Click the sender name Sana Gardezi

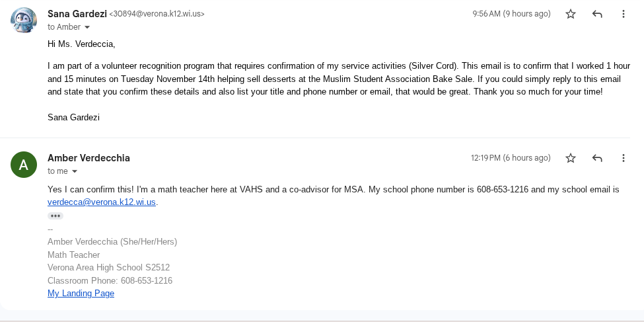[x=77, y=13]
